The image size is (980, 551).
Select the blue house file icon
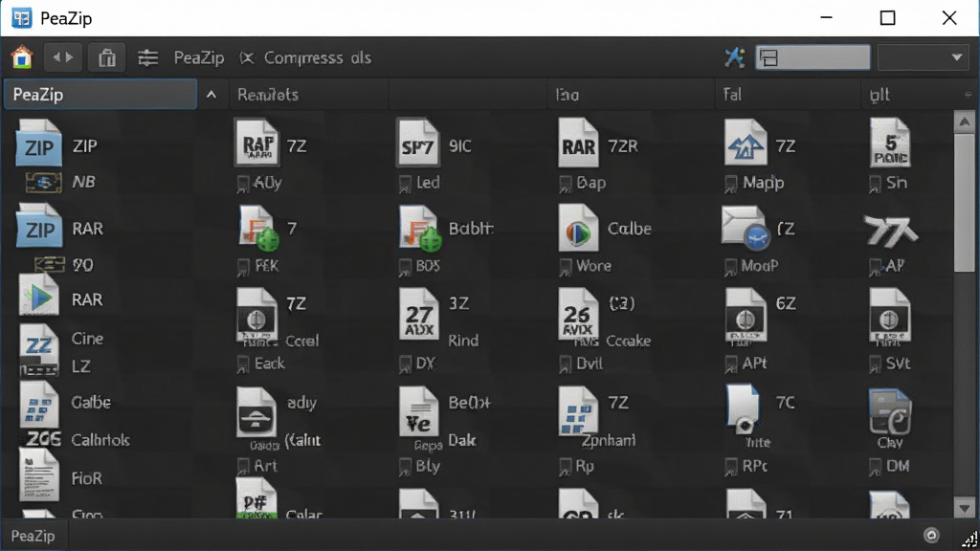[745, 143]
